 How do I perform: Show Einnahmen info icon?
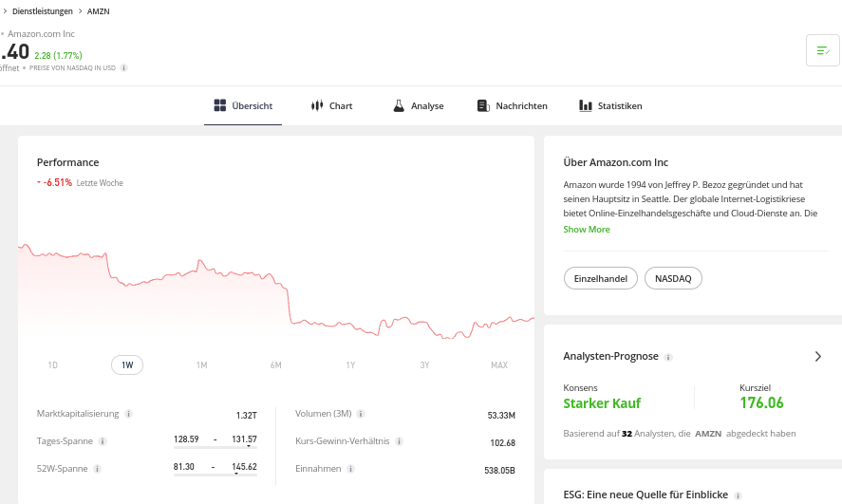(x=350, y=469)
